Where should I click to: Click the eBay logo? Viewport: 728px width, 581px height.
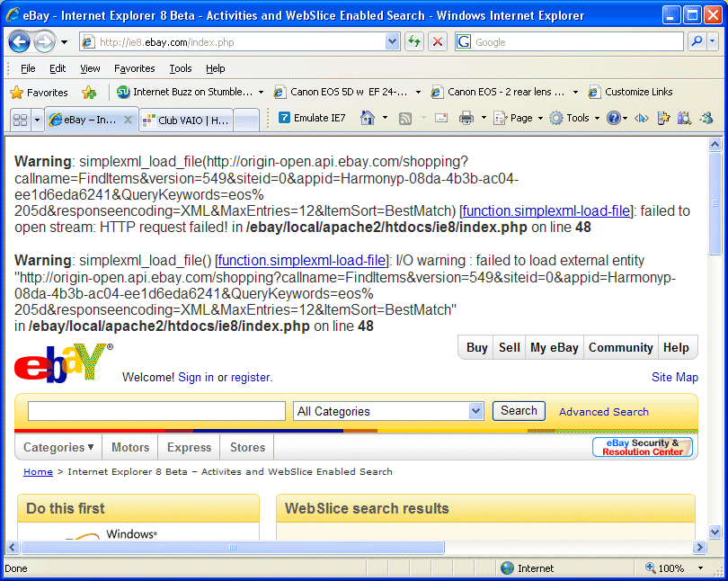[x=64, y=362]
